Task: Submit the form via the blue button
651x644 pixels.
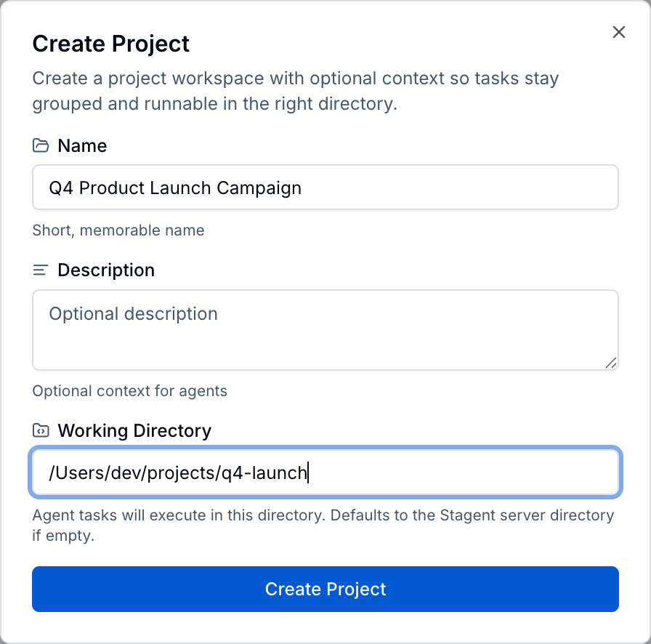Action: click(x=325, y=589)
